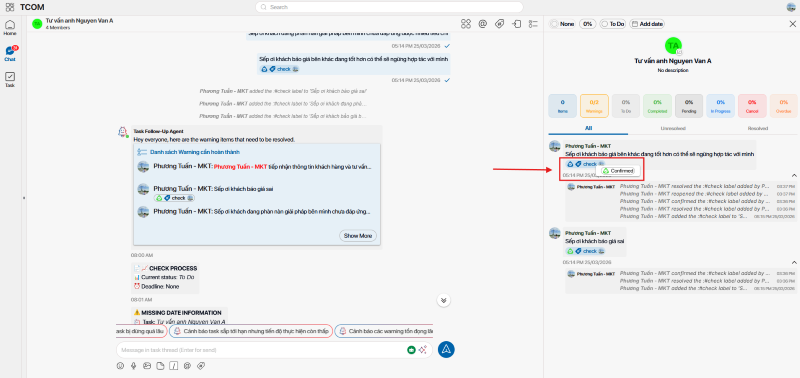The width and height of the screenshot is (800, 378).
Task: Open Task in the sidebar
Action: (10, 80)
